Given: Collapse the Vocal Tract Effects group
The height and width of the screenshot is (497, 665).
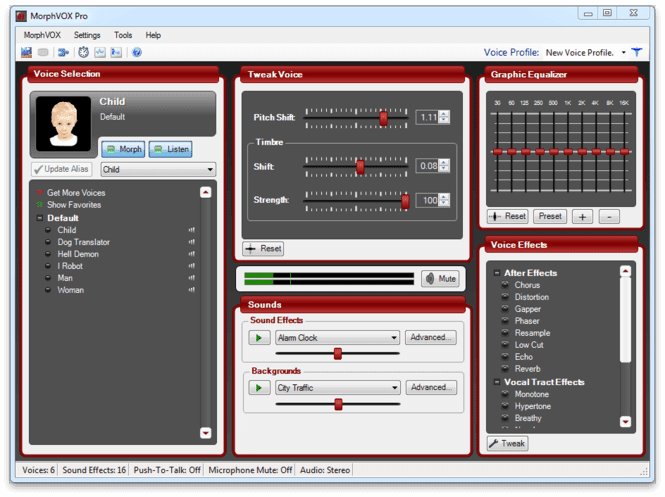Looking at the screenshot, I should (x=497, y=382).
